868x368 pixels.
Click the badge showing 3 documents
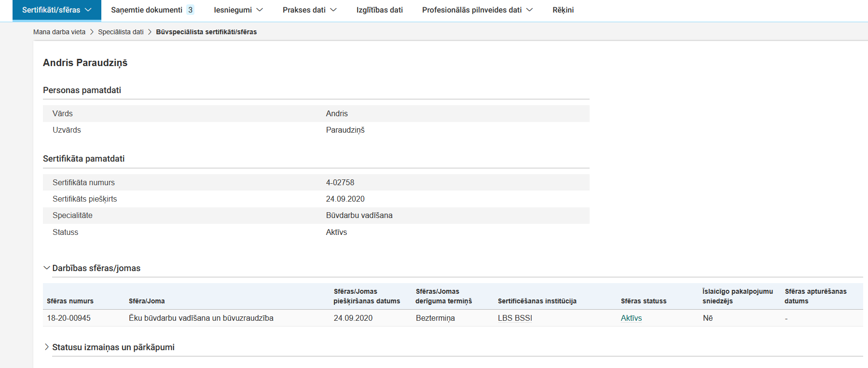191,10
